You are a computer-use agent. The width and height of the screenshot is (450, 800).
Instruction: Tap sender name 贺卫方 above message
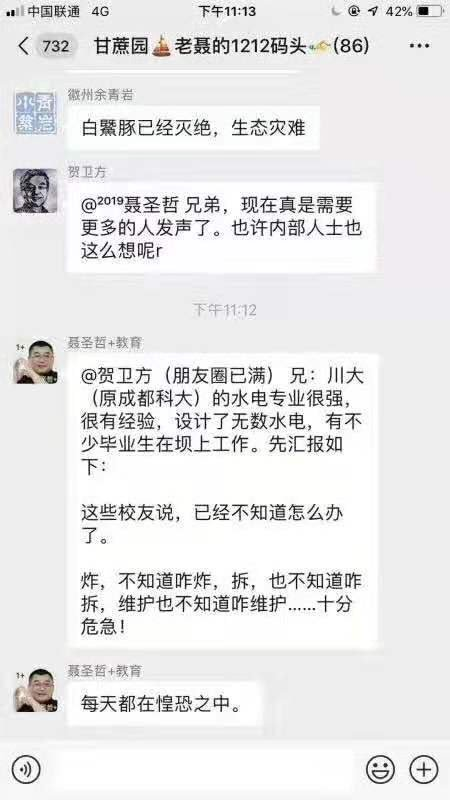click(87, 173)
